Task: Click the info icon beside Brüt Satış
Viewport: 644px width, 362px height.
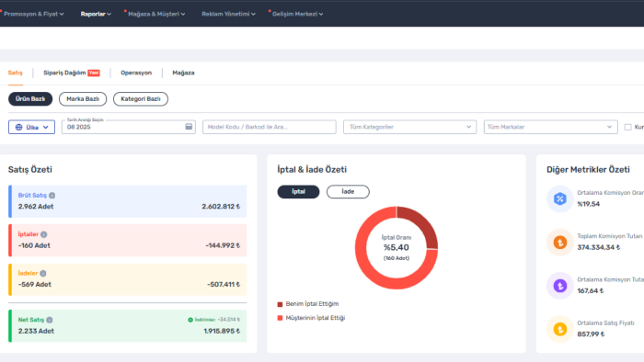Action: coord(52,196)
